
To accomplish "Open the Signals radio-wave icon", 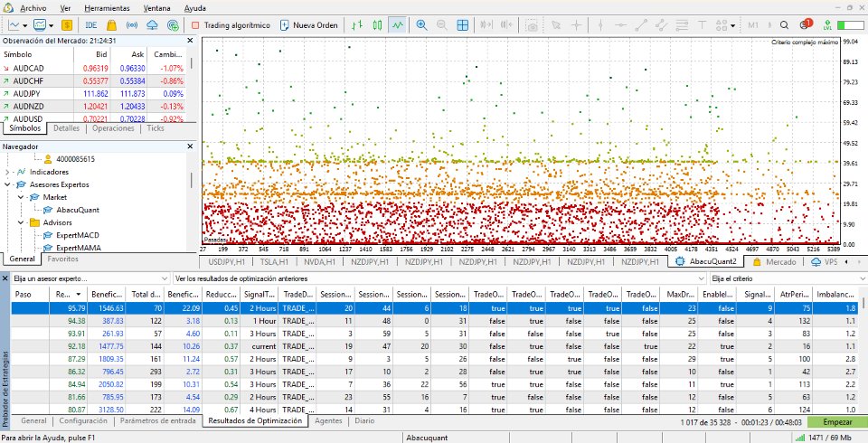I will 134,25.
